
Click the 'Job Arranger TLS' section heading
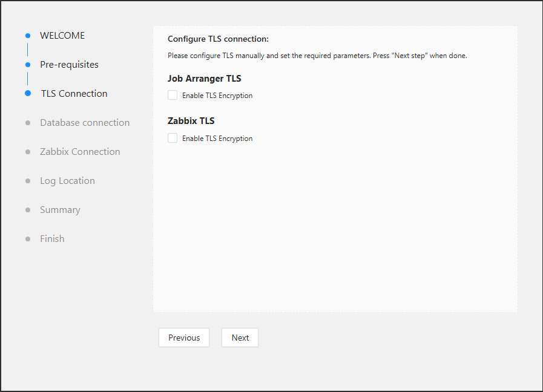coord(205,79)
